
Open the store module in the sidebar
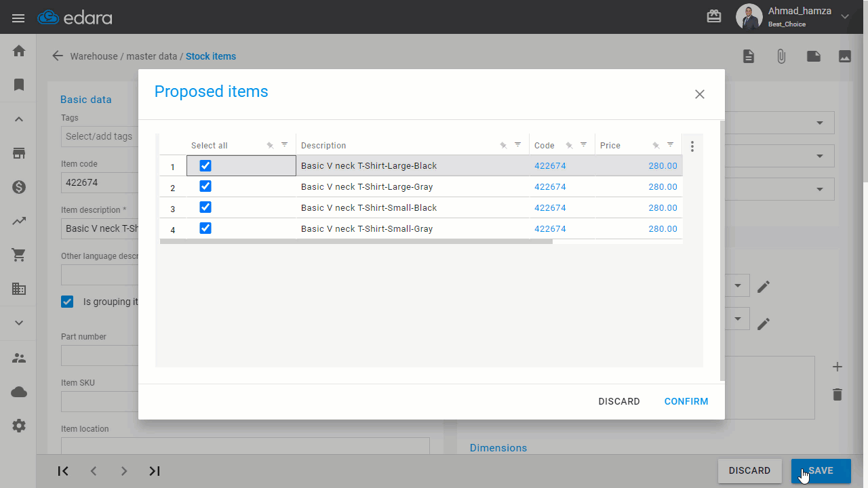pyautogui.click(x=19, y=153)
